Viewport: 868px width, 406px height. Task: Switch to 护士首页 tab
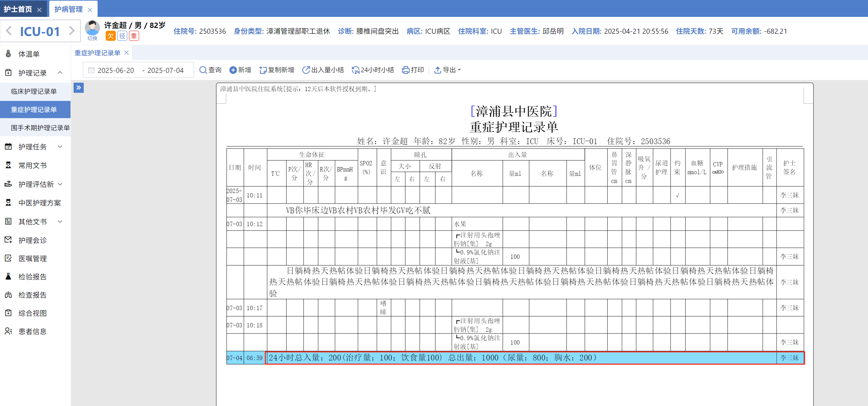[x=18, y=9]
